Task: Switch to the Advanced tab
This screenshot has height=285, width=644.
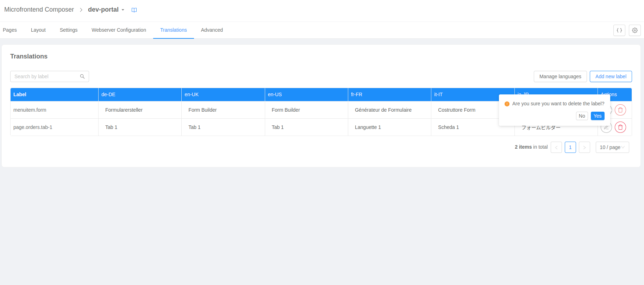Action: [212, 30]
